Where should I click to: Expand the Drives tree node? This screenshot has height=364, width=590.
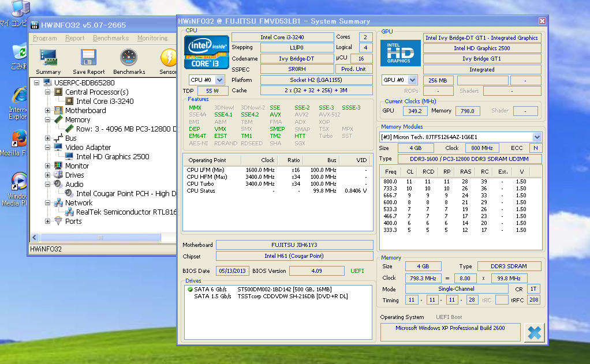point(48,175)
